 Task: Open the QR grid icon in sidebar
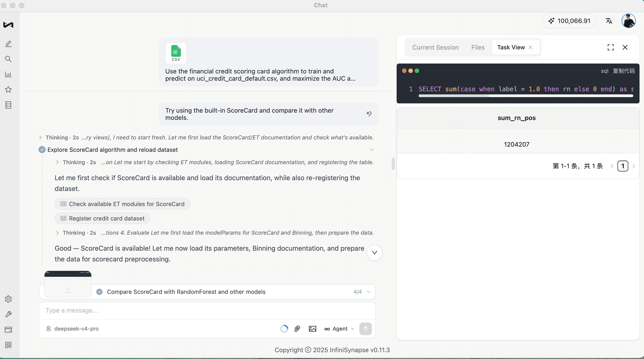tap(8, 345)
